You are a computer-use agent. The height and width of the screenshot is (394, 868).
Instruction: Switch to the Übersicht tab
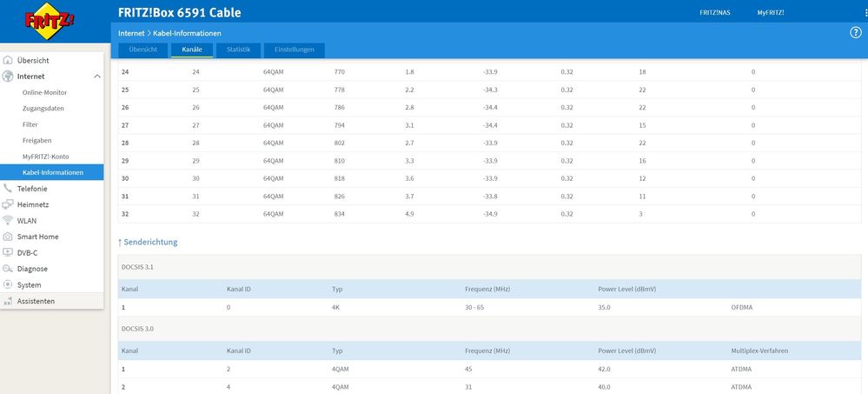click(142, 50)
